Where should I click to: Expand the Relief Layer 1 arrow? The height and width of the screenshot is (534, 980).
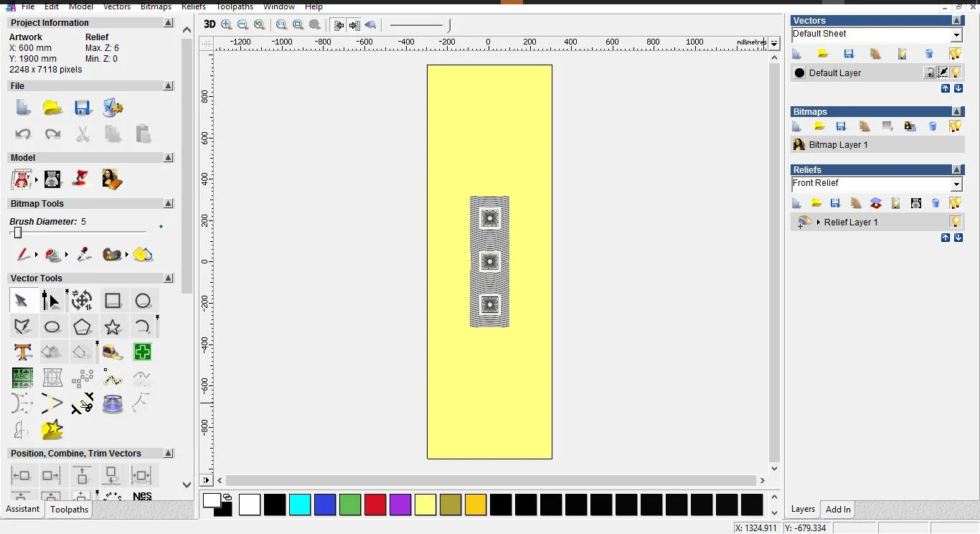coord(819,222)
